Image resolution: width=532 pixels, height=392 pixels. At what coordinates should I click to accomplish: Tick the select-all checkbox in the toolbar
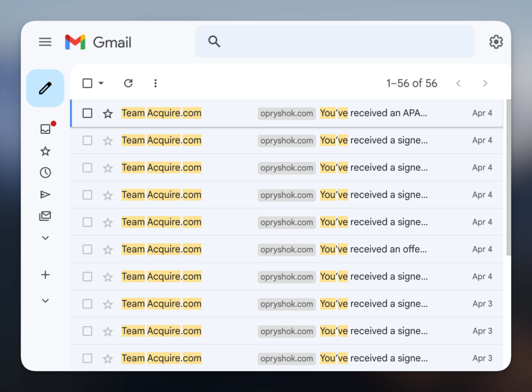click(87, 83)
